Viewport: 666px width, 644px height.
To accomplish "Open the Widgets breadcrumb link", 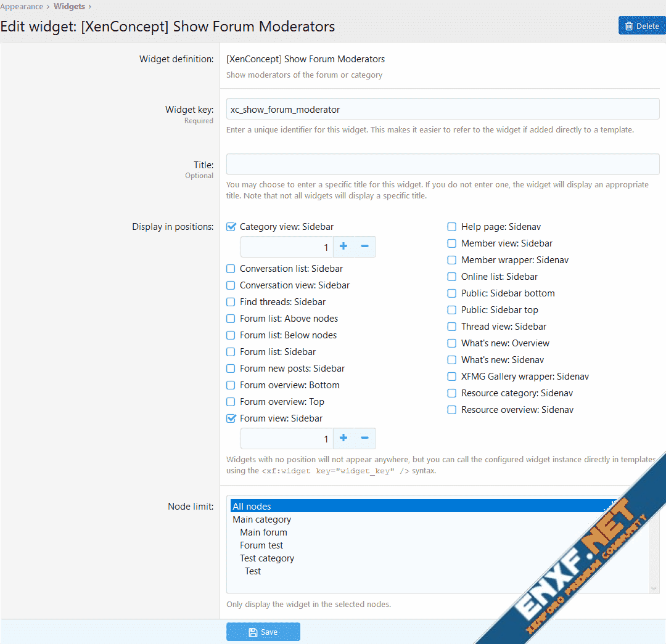I will 69,7.
